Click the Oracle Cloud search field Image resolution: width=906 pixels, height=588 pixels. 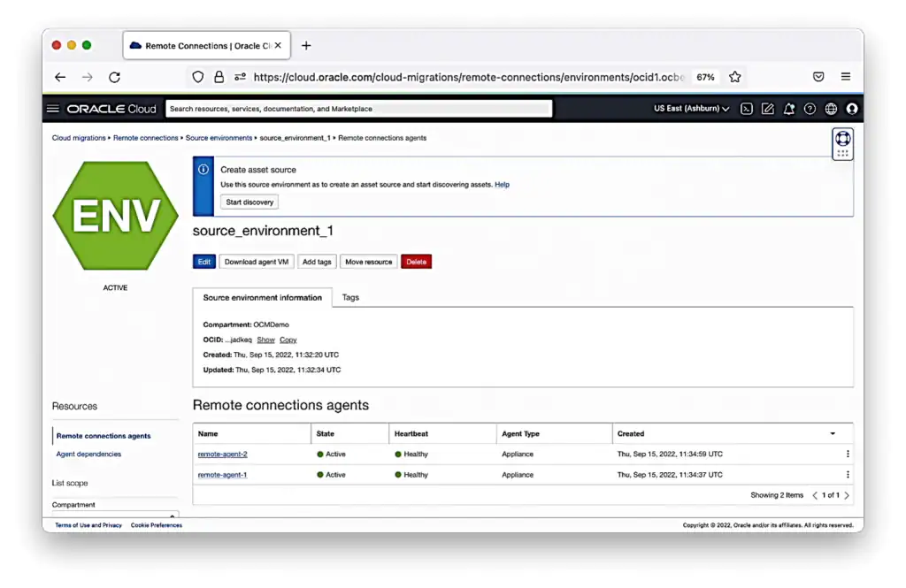pyautogui.click(x=359, y=109)
